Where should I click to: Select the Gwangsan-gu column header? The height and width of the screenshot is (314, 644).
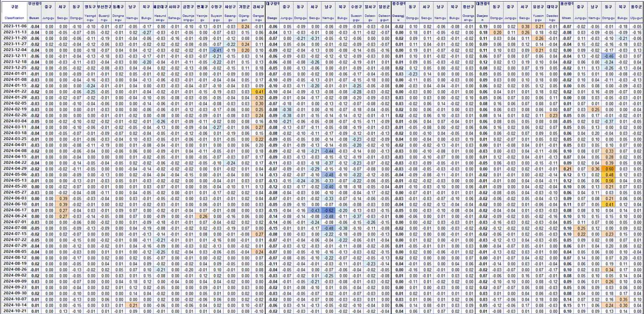[x=468, y=18]
